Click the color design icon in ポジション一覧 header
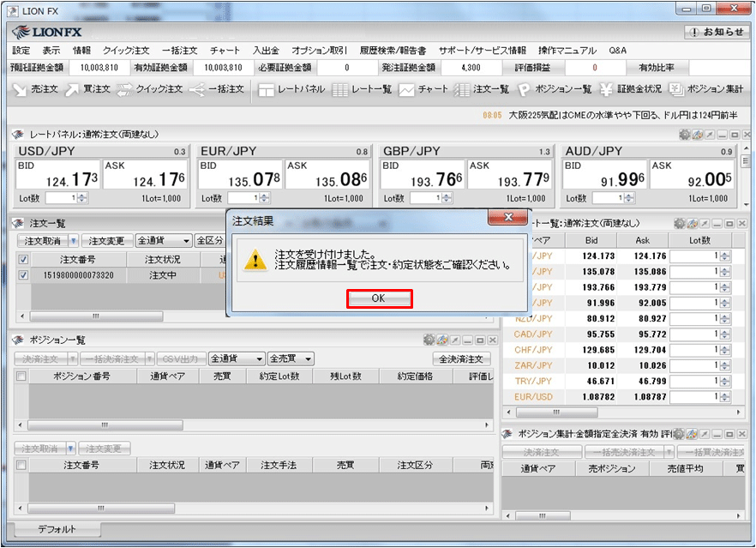This screenshot has height=548, width=756. [x=442, y=340]
